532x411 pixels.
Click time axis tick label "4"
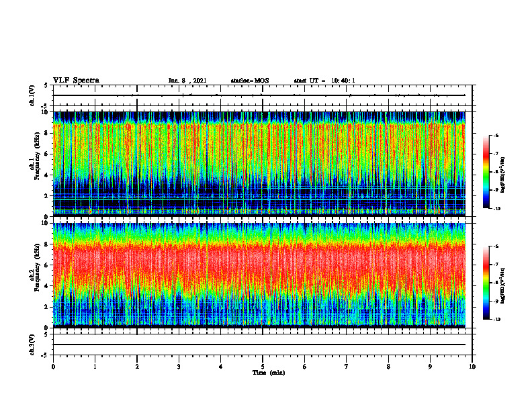pyautogui.click(x=220, y=367)
